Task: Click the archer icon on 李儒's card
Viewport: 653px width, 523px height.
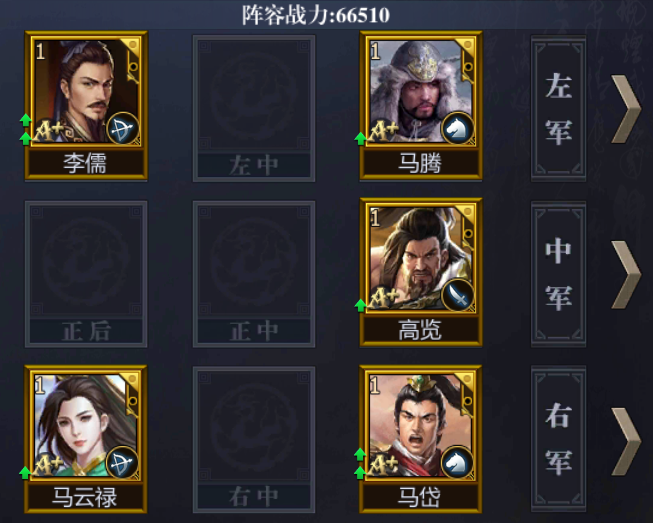Action: click(x=123, y=128)
